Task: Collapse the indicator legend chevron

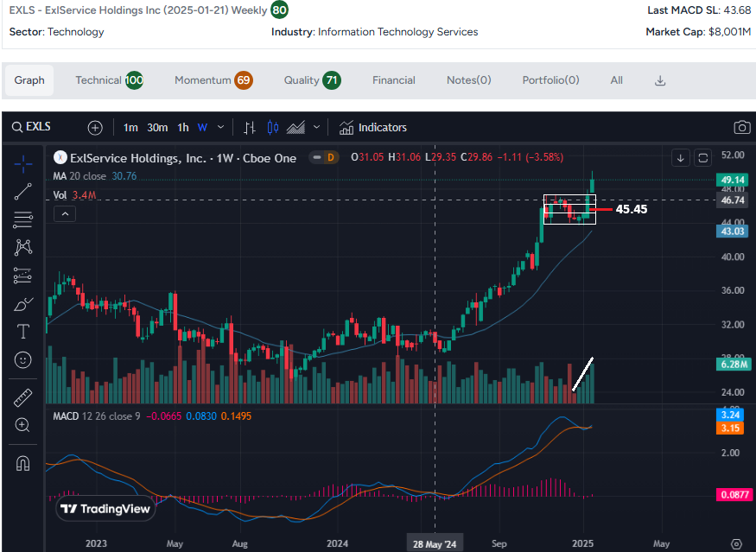Action: tap(64, 214)
